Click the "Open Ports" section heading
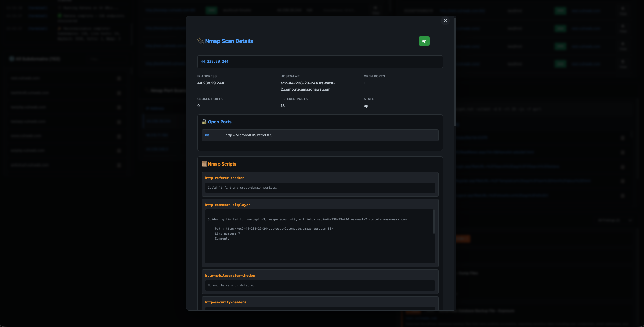The width and height of the screenshot is (644, 327). tap(220, 122)
